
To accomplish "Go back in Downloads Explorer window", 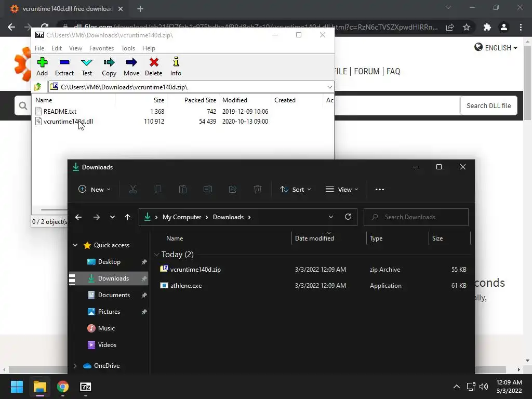I will tap(78, 217).
